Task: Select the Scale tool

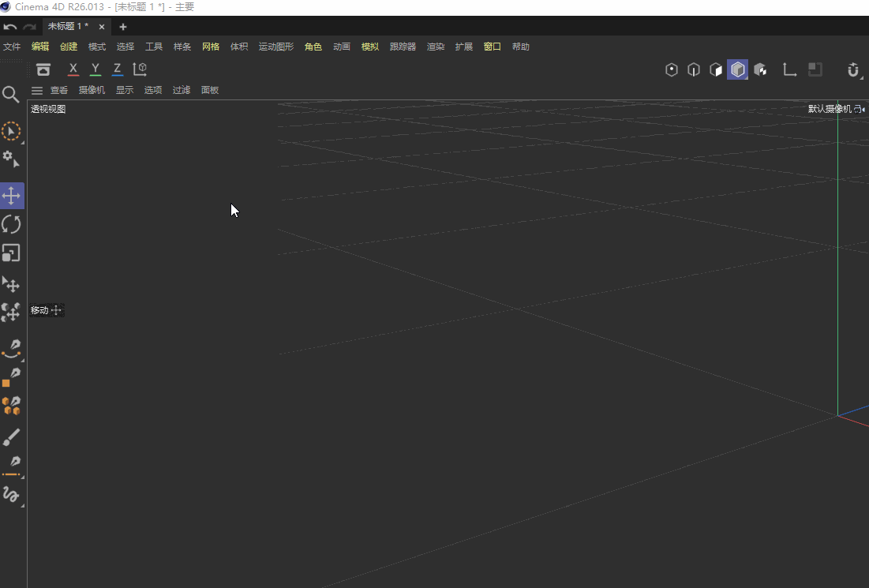Action: (x=11, y=253)
